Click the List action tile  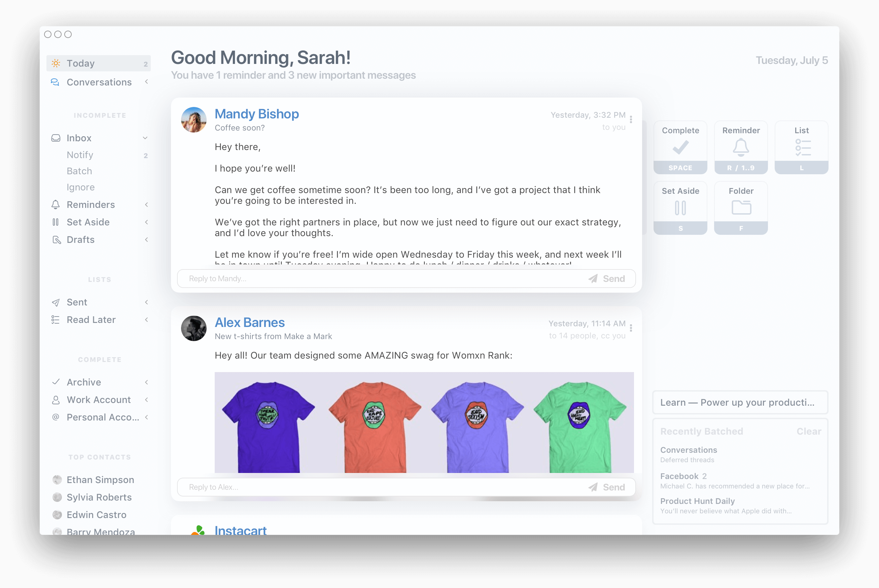point(801,147)
